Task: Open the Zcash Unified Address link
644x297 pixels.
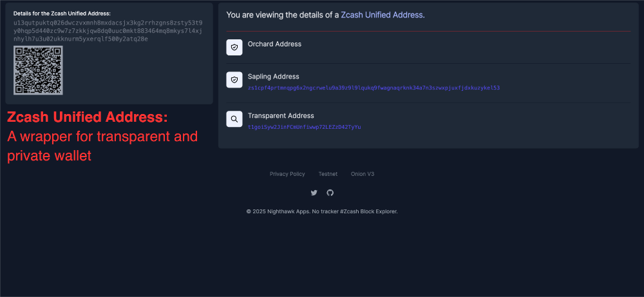Action: tap(381, 14)
